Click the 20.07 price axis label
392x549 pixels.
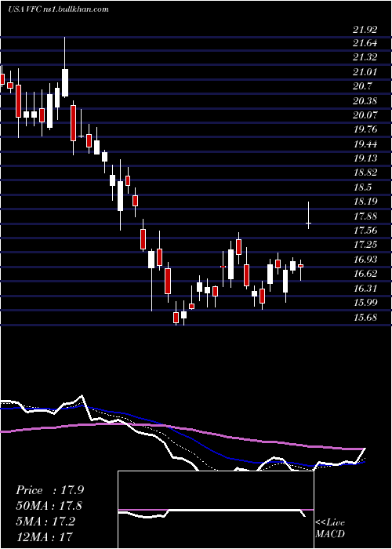pos(365,115)
